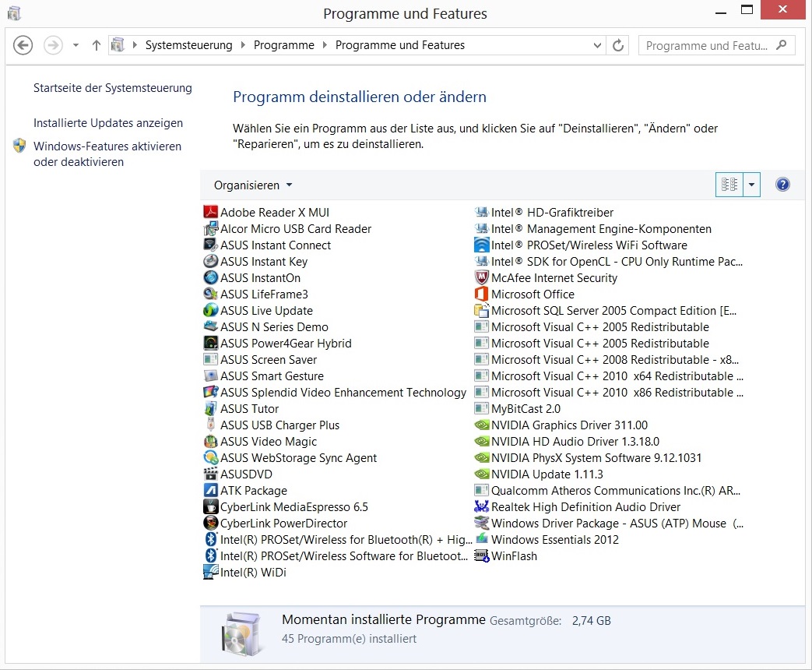Click the ASUS InstantOn globe icon
Screen dimensions: 812x670
(210, 277)
